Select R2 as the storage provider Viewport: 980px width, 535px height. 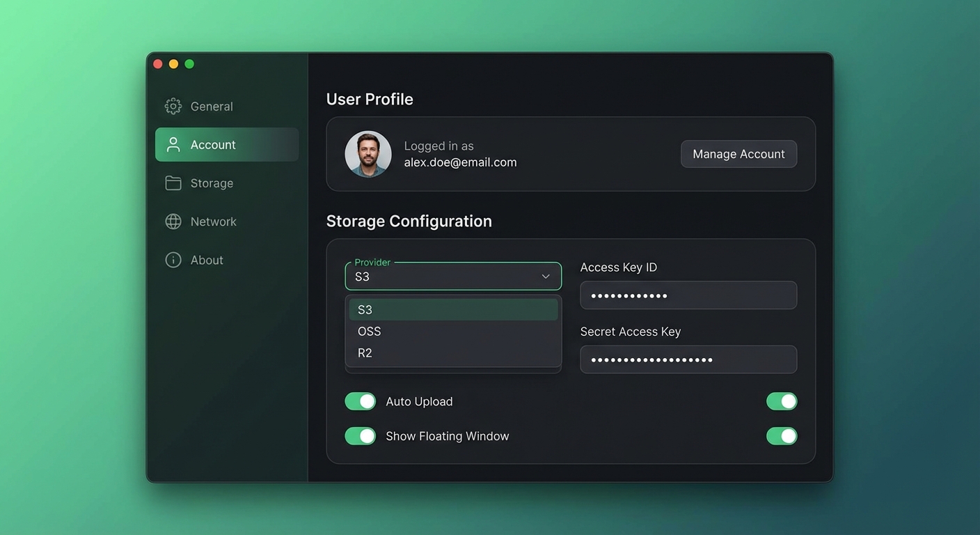(365, 352)
